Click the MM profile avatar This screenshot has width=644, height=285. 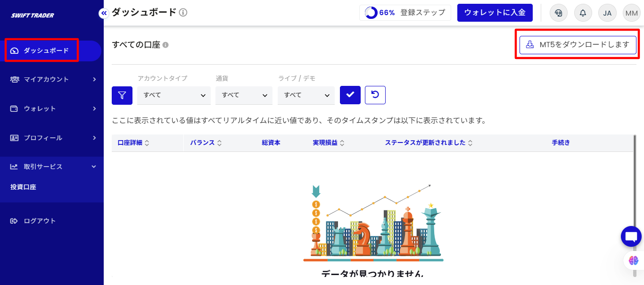[631, 13]
